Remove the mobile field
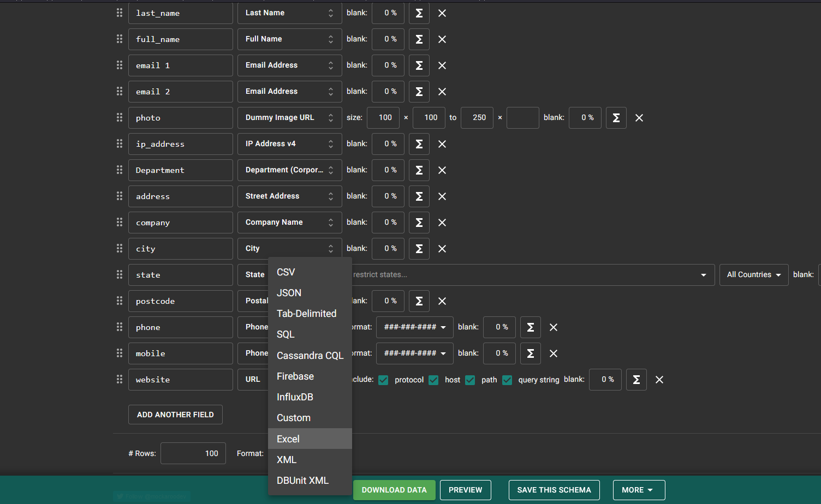 pos(554,353)
